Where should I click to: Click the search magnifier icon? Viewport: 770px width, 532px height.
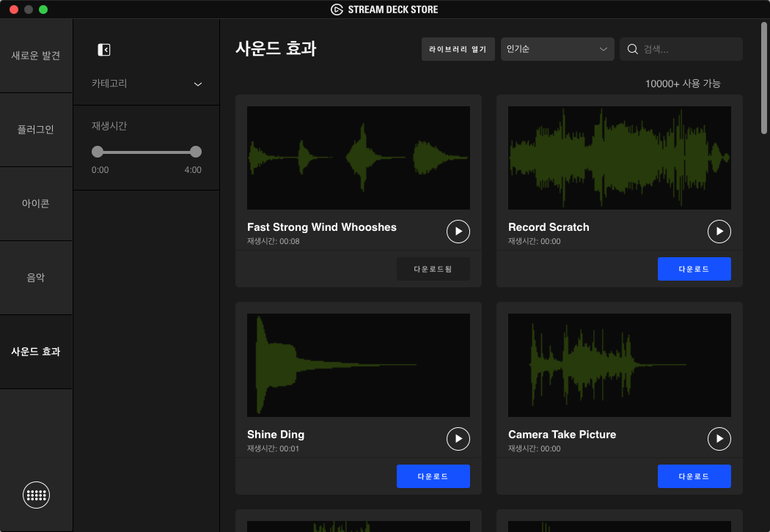(632, 49)
